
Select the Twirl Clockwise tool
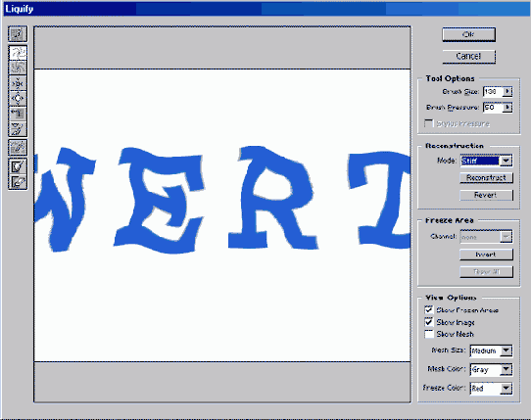pos(18,53)
